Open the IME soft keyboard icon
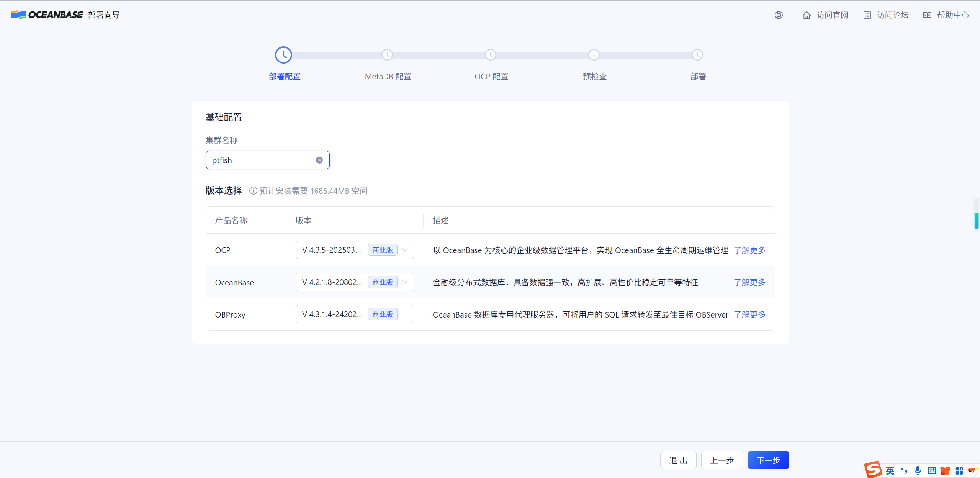 932,470
